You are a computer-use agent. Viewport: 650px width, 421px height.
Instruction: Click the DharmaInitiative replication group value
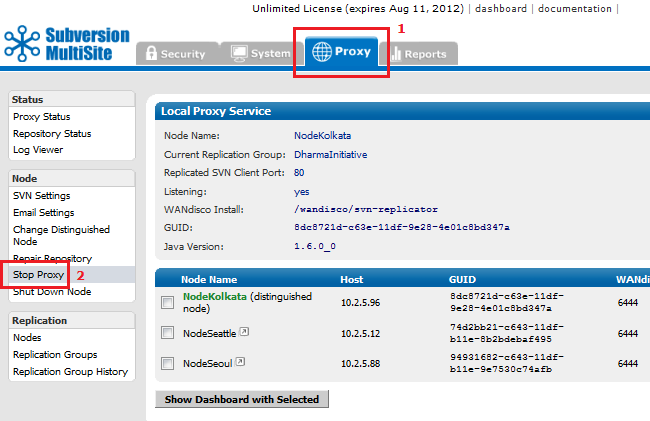(330, 155)
